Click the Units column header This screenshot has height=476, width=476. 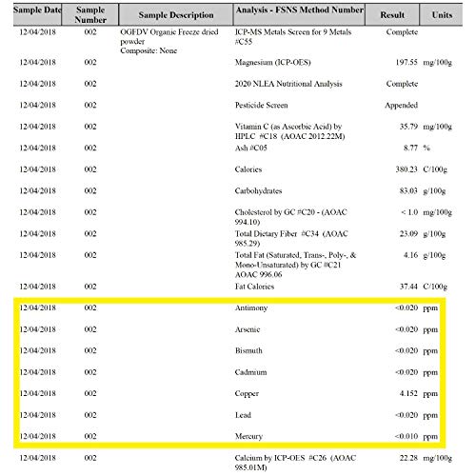click(x=441, y=14)
